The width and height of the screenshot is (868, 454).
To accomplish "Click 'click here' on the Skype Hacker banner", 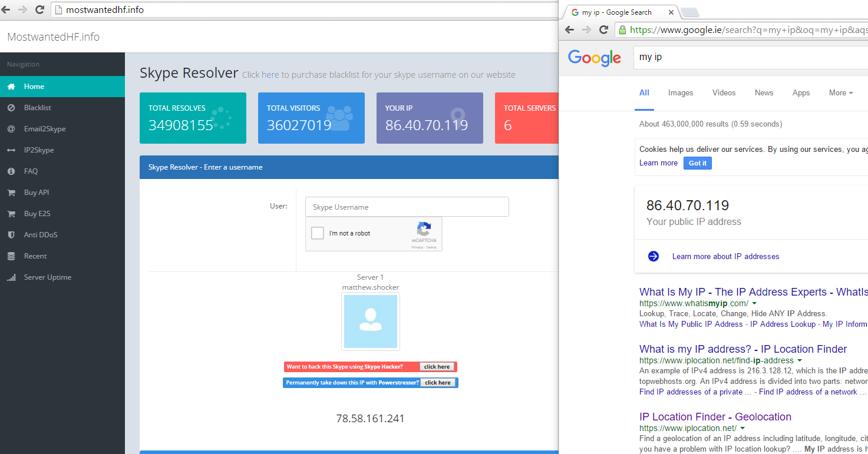I will (x=437, y=367).
